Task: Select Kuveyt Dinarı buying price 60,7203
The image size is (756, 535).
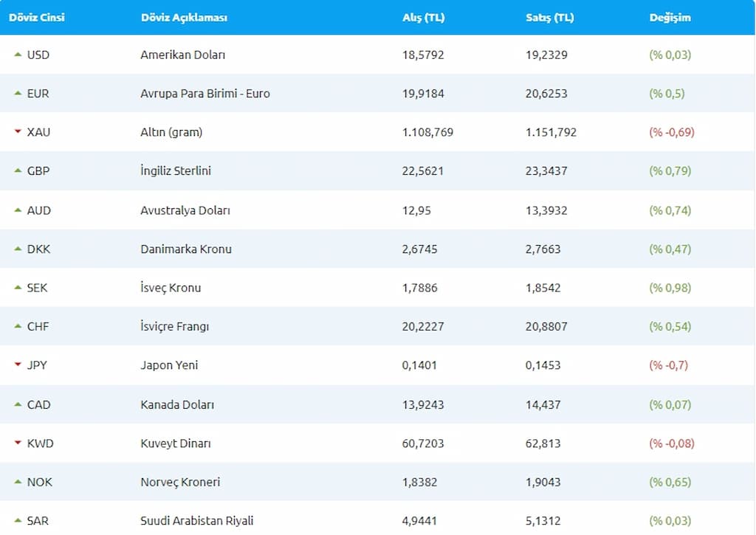Action: (423, 443)
